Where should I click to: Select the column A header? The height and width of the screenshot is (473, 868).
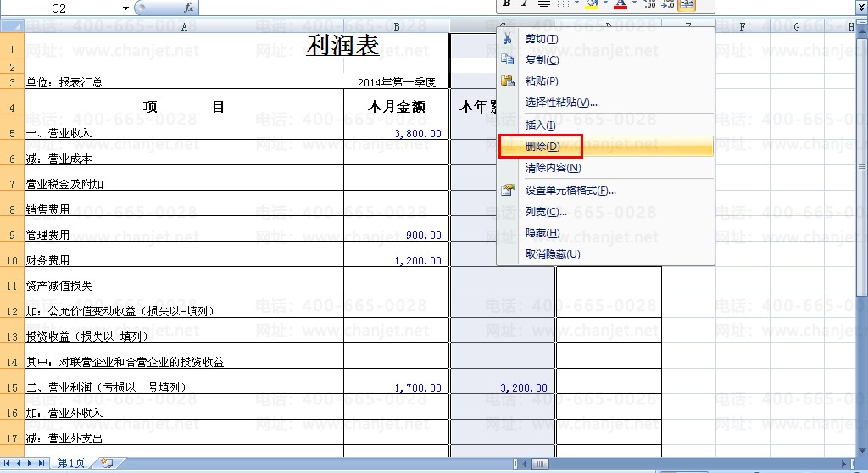click(184, 26)
